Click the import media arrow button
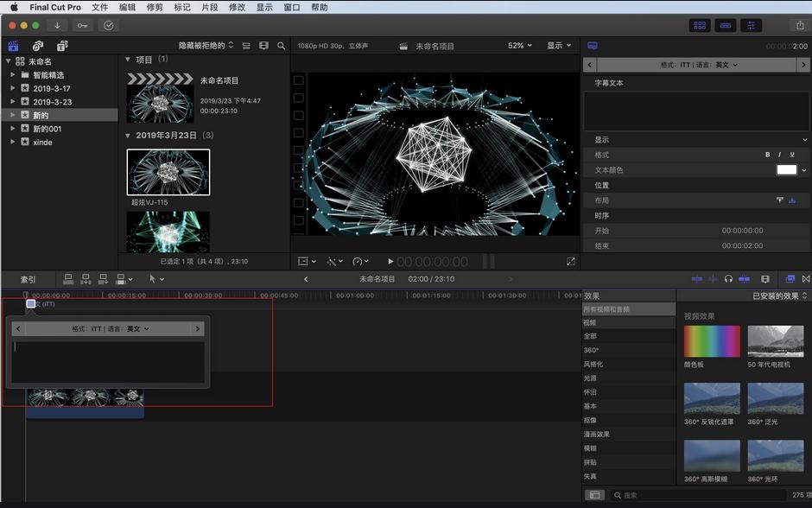Screen dimensions: 812x508 [58, 26]
